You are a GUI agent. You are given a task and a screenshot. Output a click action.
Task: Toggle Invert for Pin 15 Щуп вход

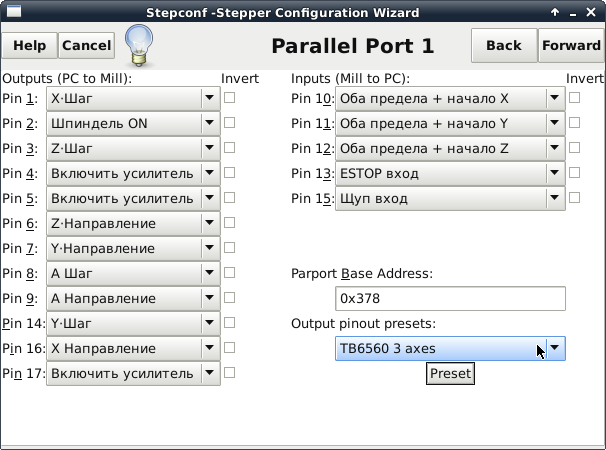(x=575, y=198)
